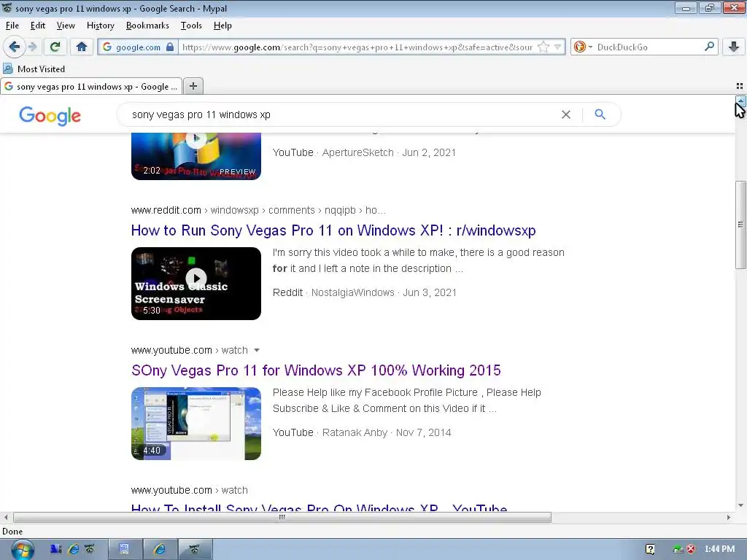Open the Tools menu
The image size is (747, 560).
[x=191, y=26]
